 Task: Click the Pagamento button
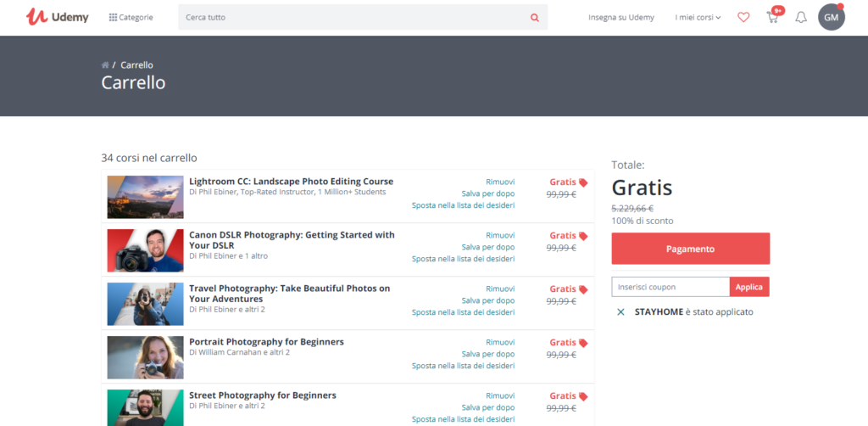(690, 249)
